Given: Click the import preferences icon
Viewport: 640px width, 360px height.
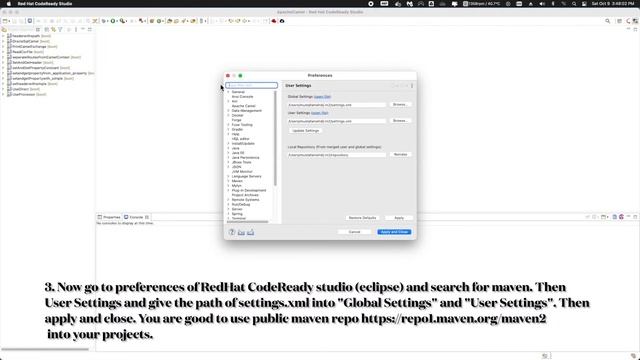Looking at the screenshot, I should point(241,232).
